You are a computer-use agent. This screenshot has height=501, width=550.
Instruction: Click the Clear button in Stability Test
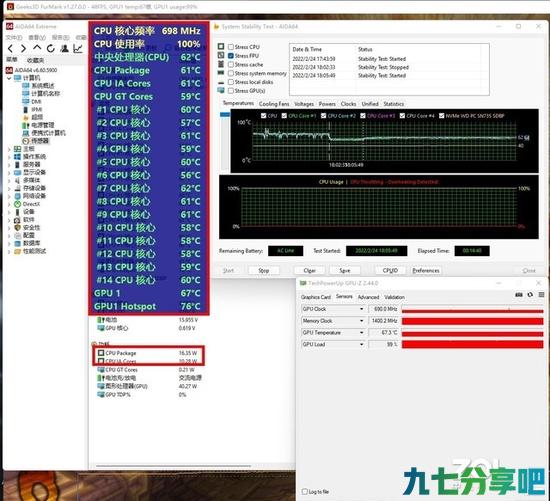coord(309,270)
